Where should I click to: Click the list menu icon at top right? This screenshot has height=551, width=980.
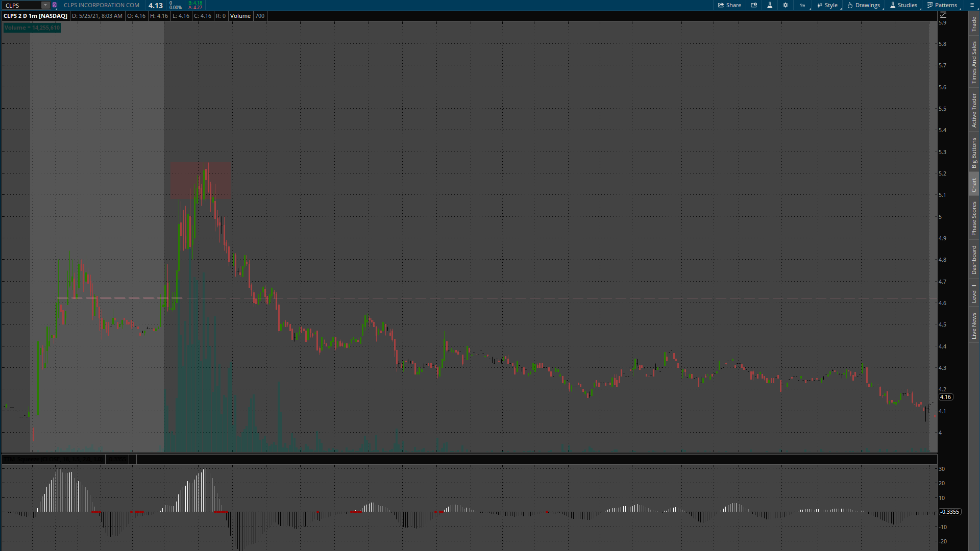point(971,5)
